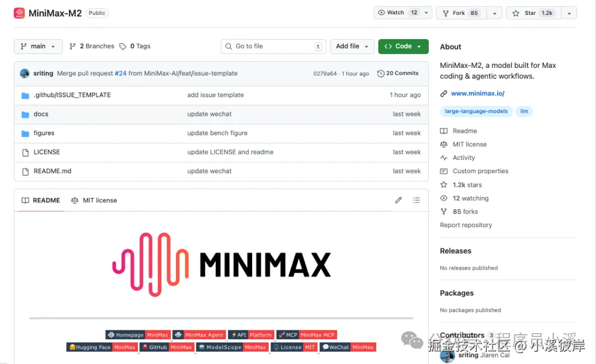View the 85 forks link
The width and height of the screenshot is (596, 364).
click(x=459, y=212)
